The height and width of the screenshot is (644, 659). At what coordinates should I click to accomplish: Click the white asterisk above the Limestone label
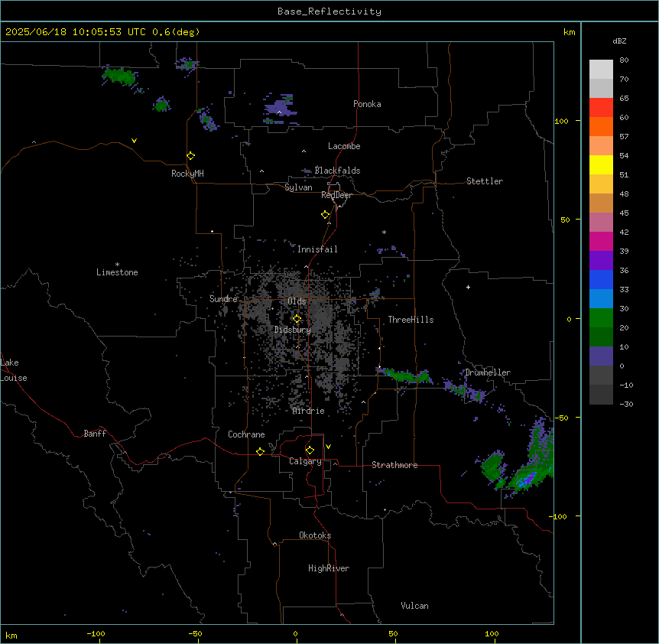tap(117, 264)
